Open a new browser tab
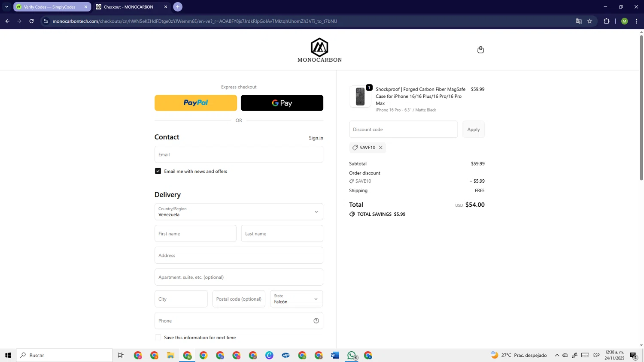Viewport: 644px width, 362px height. tap(178, 7)
